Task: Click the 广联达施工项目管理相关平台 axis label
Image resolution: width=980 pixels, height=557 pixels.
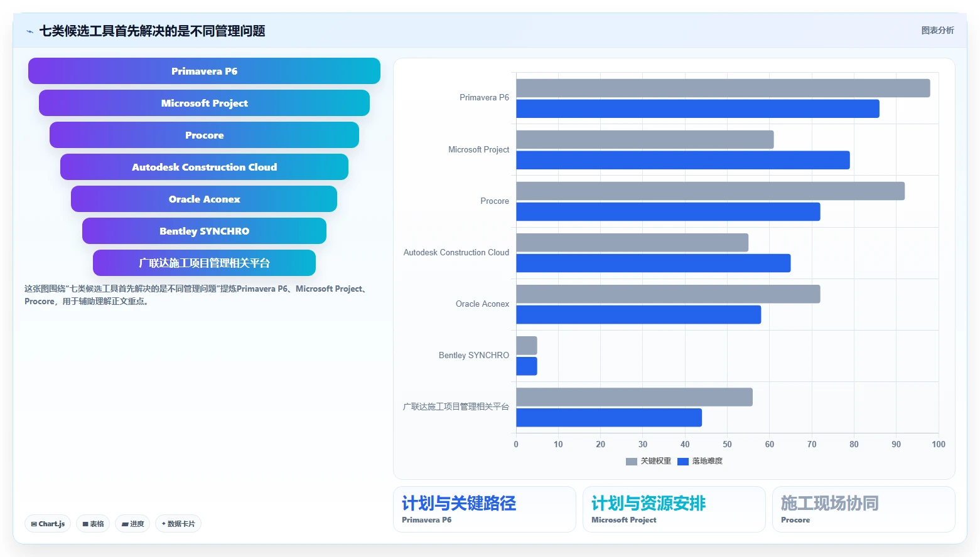Action: (456, 406)
